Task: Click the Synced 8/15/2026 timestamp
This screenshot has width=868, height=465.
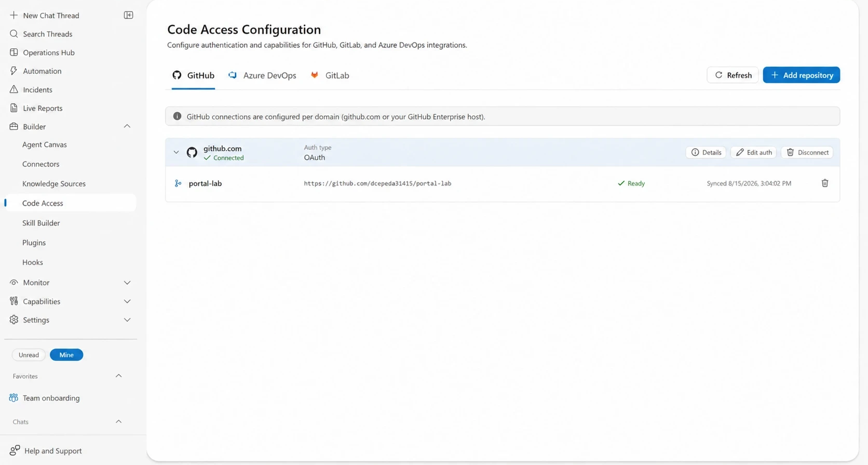Action: point(749,183)
